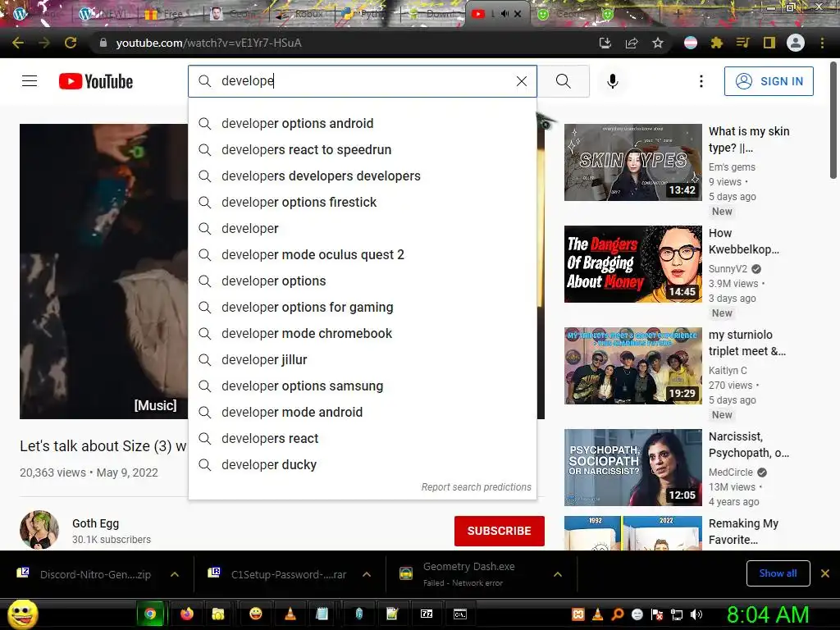Open the 'Psychopath, Sociopath or Narcissist' thumbnail
The width and height of the screenshot is (840, 630).
(x=632, y=467)
